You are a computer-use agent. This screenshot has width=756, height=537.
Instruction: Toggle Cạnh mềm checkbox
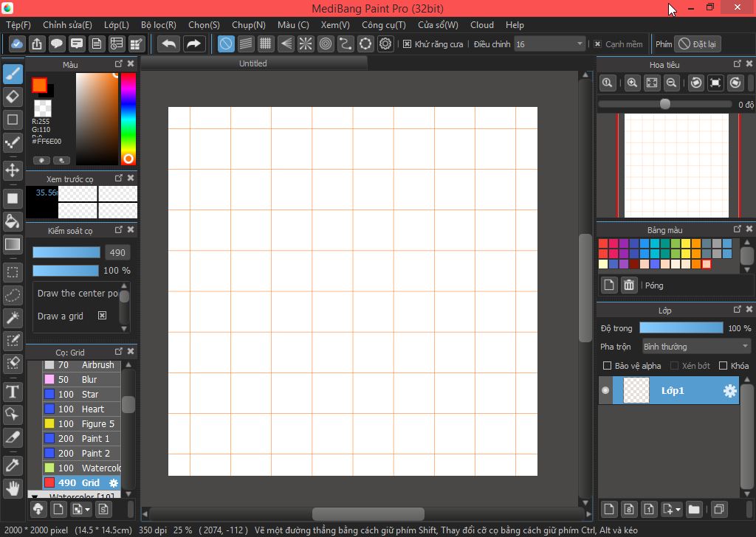[x=597, y=44]
